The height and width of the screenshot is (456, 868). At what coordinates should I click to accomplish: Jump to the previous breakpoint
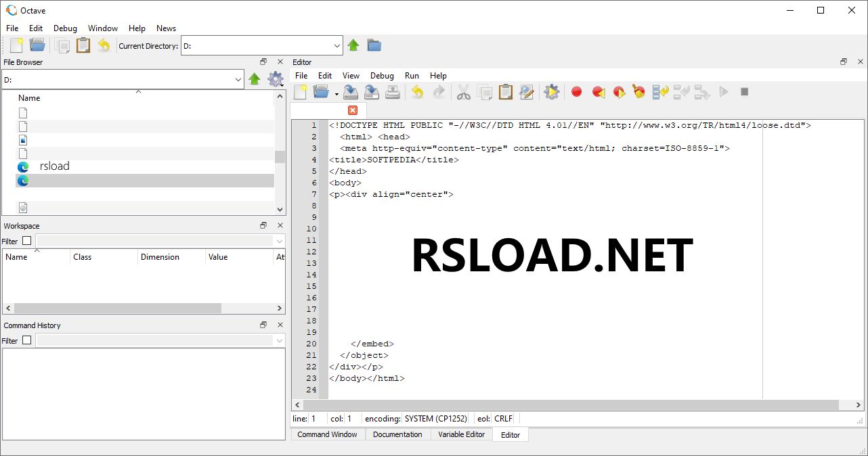598,92
